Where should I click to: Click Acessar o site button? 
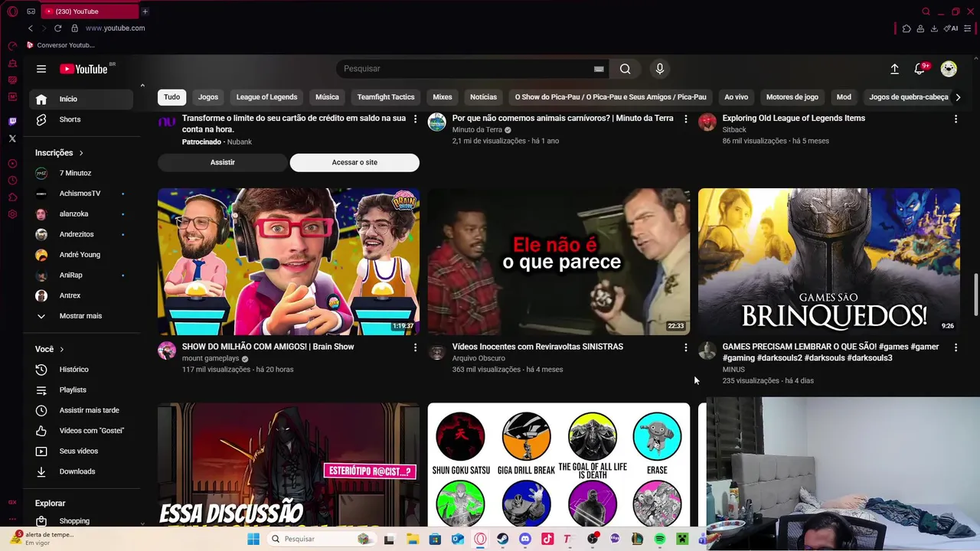pos(354,162)
